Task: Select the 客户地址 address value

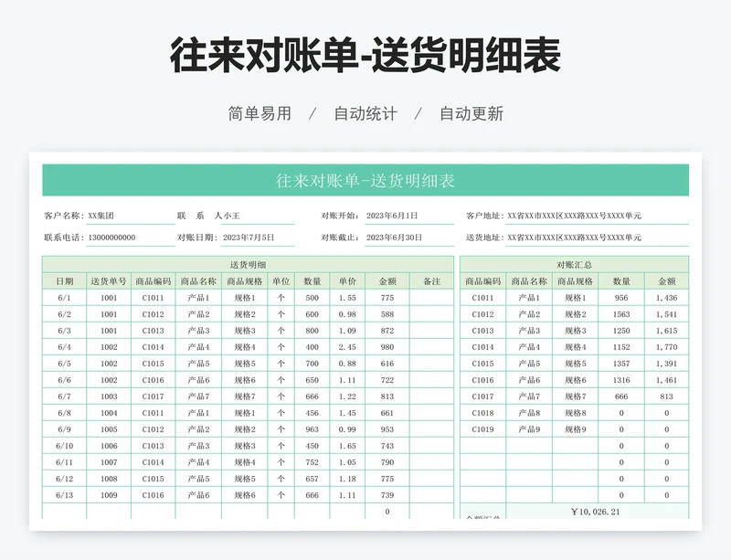Action: pos(598,216)
